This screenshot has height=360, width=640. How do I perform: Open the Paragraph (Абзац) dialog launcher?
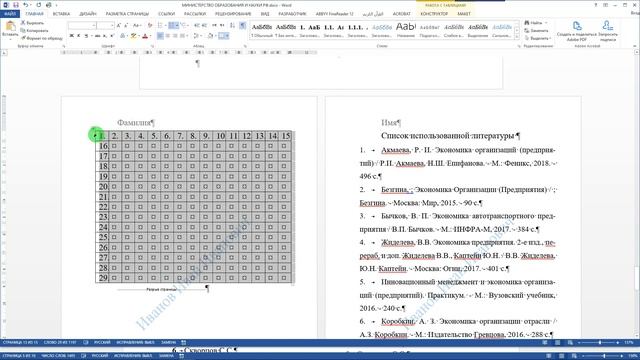click(245, 47)
